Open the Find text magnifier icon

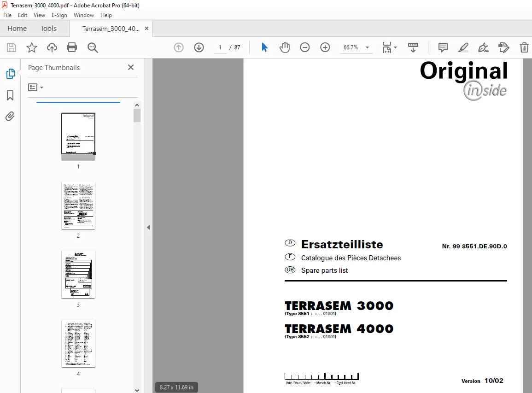[92, 47]
